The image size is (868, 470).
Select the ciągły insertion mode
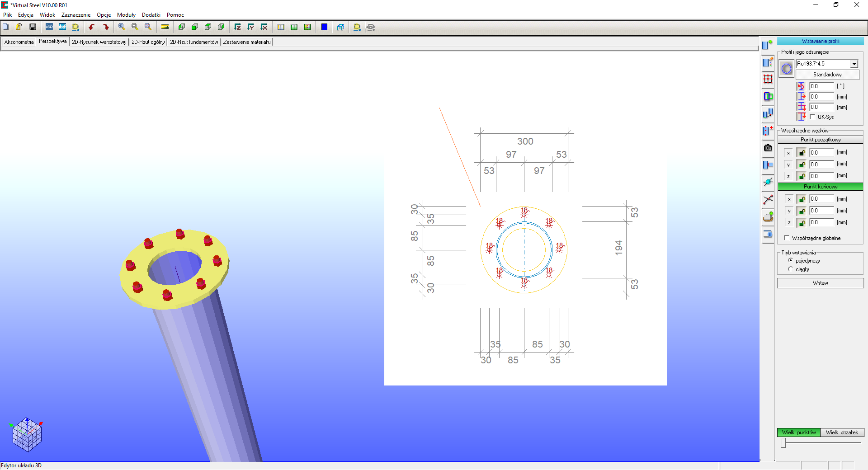pos(791,269)
